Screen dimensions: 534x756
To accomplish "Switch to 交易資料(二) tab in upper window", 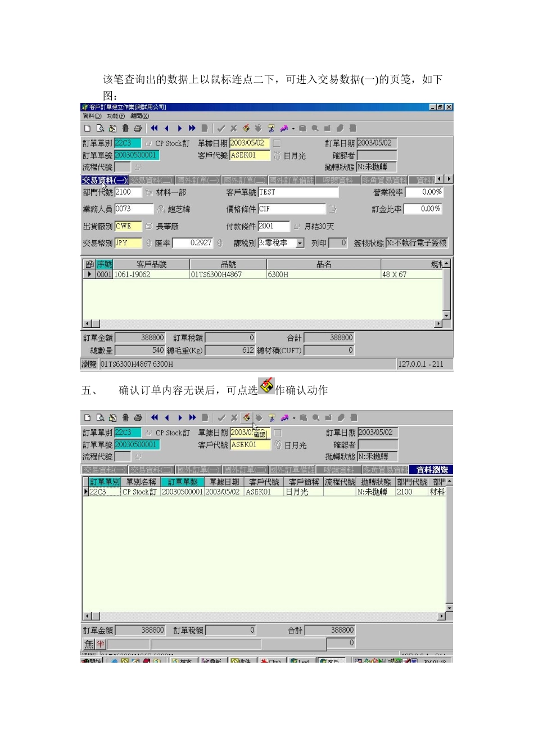I will tap(152, 180).
